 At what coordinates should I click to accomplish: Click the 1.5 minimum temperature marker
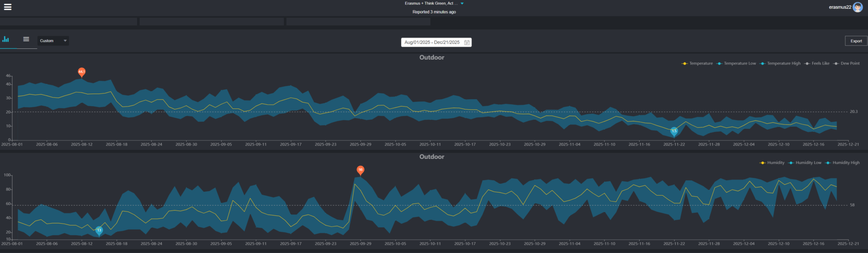(674, 131)
